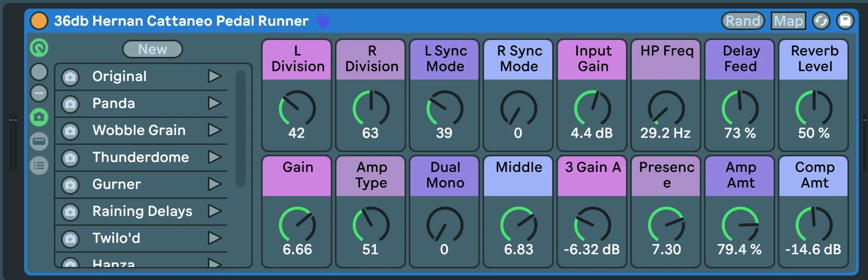Click the Input Gain macro knob
The width and height of the screenshot is (868, 280).
point(592,109)
